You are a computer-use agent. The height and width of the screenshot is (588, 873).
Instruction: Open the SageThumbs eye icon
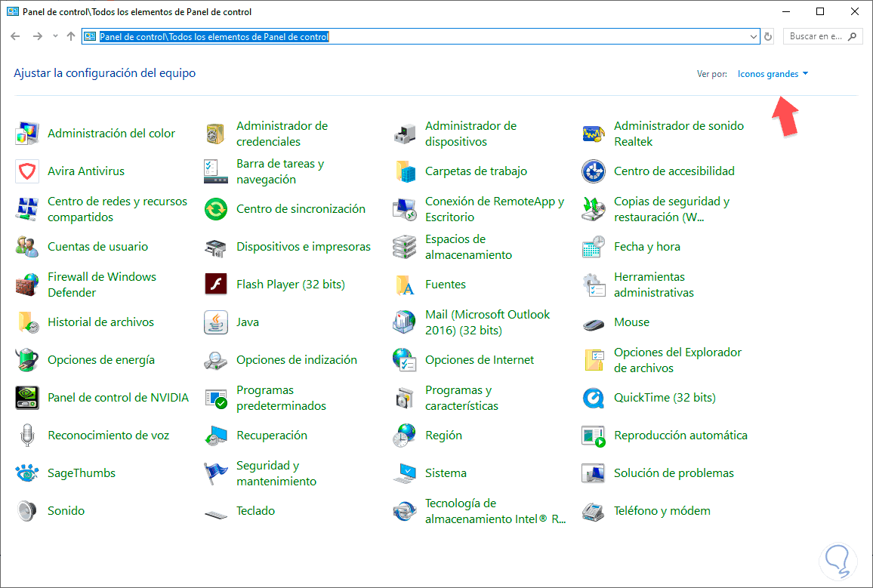(x=27, y=473)
